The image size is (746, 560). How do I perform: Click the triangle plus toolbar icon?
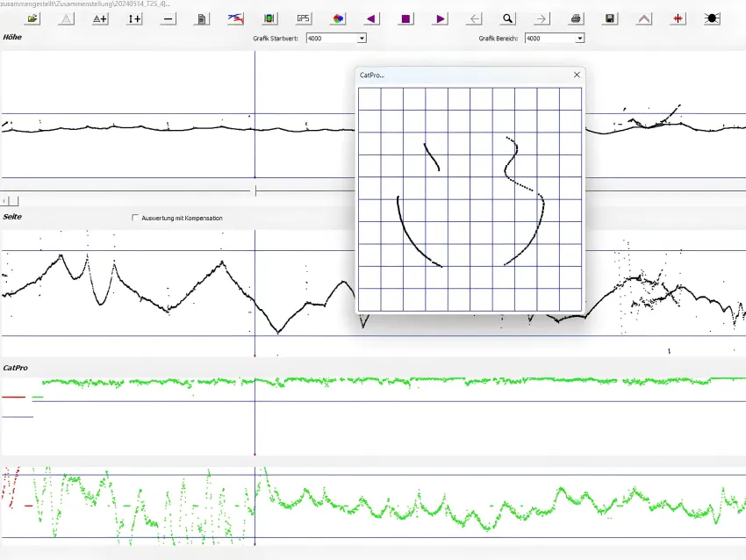click(x=100, y=19)
